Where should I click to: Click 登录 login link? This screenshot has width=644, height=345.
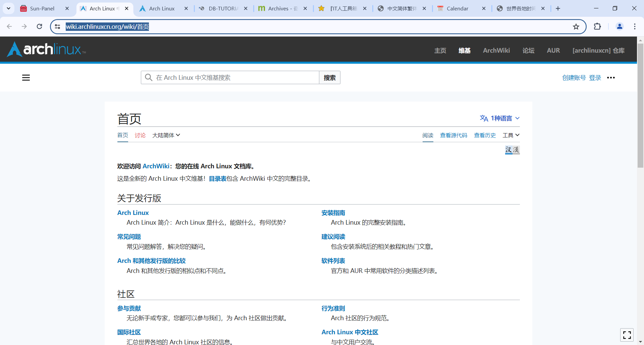click(595, 78)
